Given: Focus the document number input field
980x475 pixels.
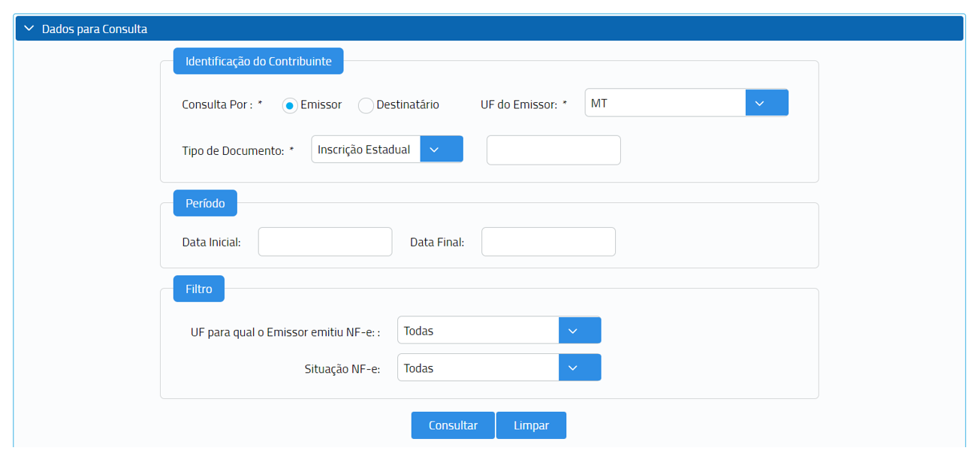Looking at the screenshot, I should click(x=553, y=150).
